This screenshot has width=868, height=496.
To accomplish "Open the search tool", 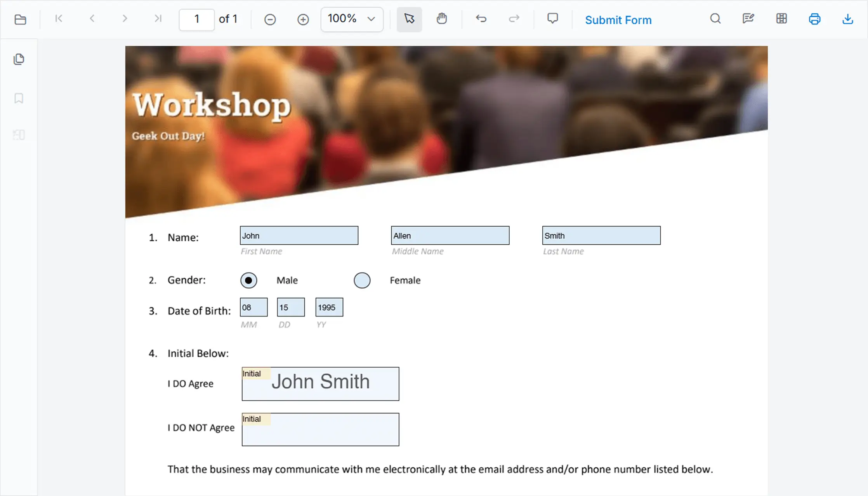I will click(x=715, y=19).
